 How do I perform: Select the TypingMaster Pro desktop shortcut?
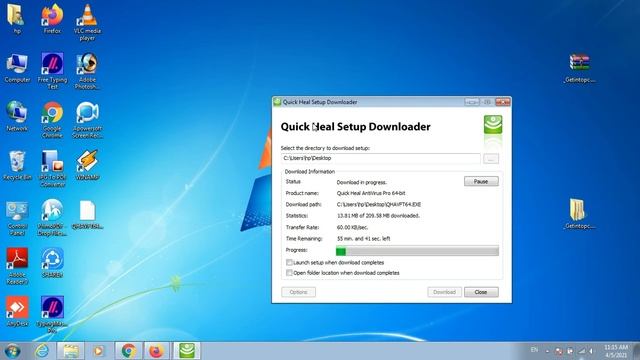[x=52, y=315]
